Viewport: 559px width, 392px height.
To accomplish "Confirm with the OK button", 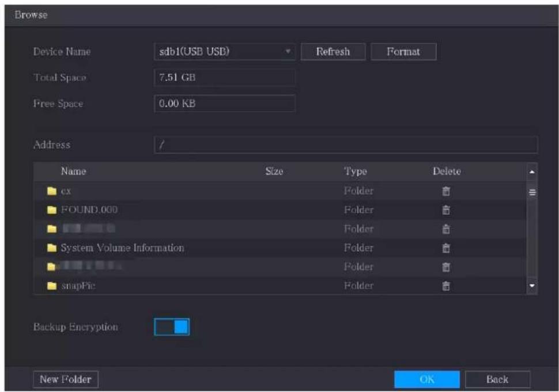I will pyautogui.click(x=426, y=379).
